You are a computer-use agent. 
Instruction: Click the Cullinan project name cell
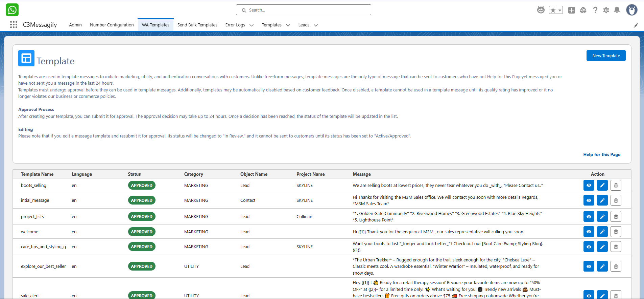304,216
